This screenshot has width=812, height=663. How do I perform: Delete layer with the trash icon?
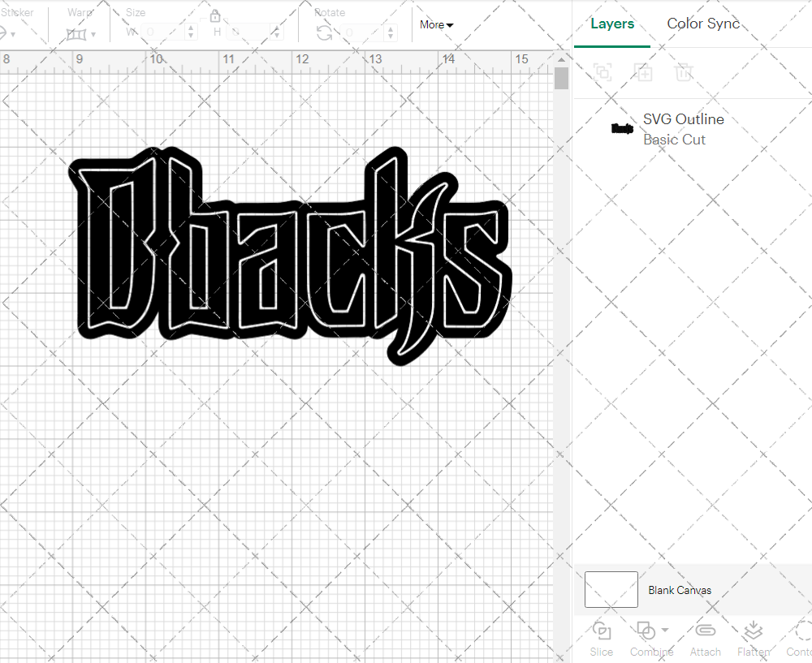[684, 72]
